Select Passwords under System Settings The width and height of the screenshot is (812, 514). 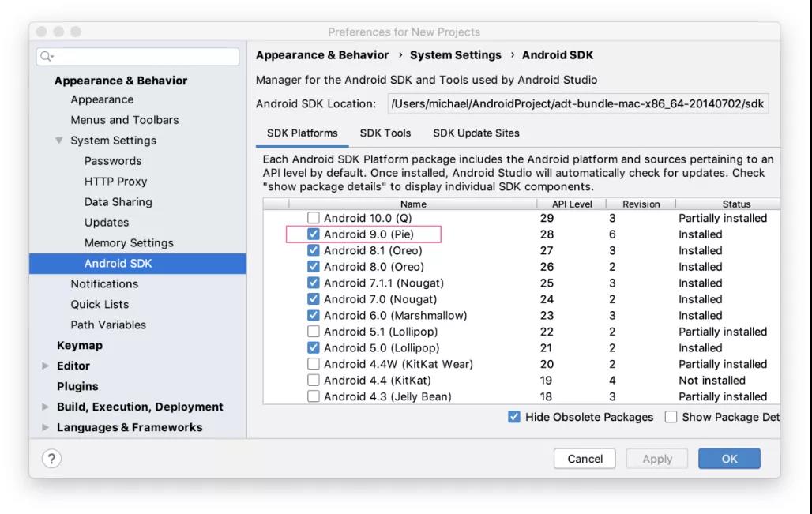point(113,161)
